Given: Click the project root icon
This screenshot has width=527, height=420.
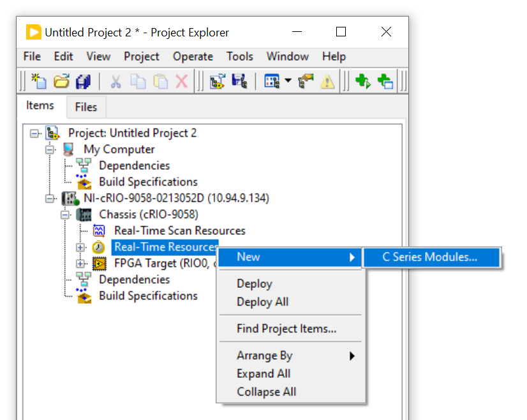Looking at the screenshot, I should pos(53,133).
